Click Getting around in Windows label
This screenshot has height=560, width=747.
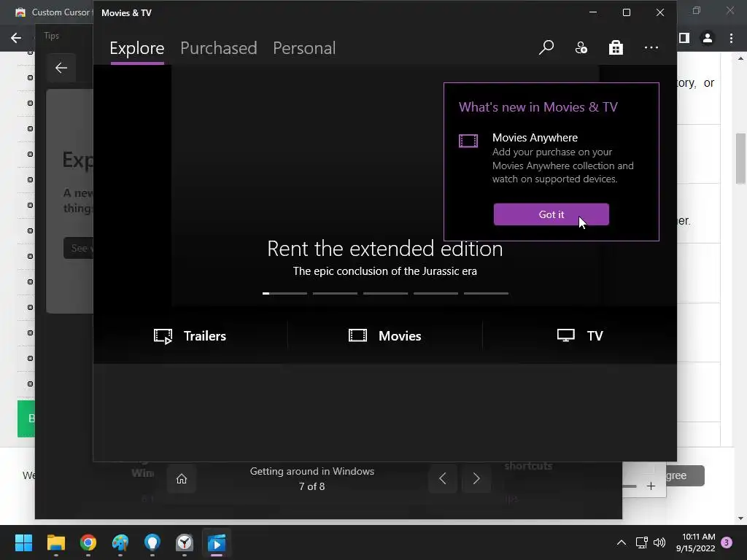coord(312,471)
